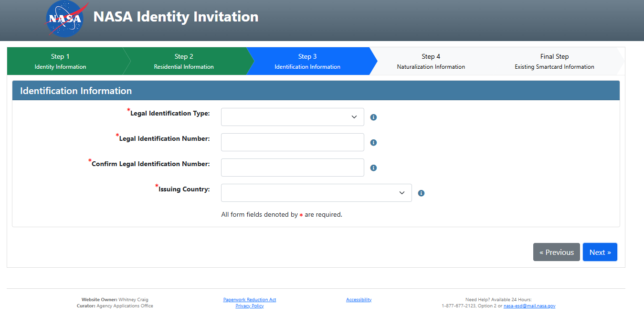This screenshot has height=326, width=644.
Task: Click Website Owner Whitney Craig text
Action: click(x=115, y=300)
